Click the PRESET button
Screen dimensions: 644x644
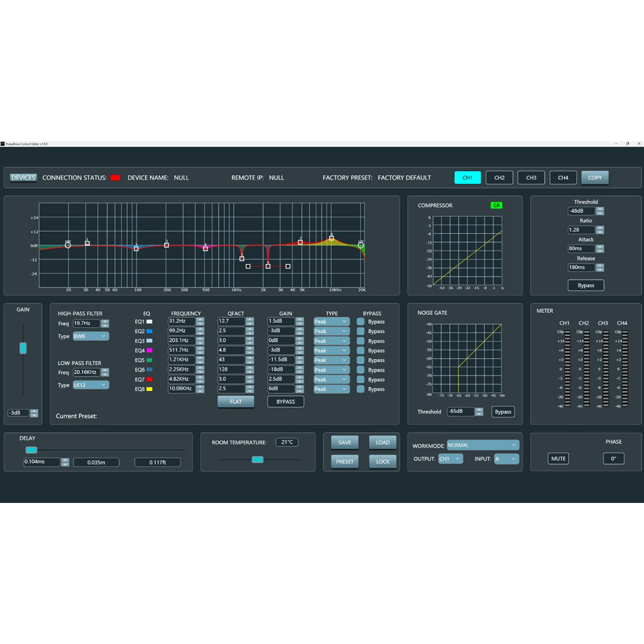coord(345,462)
